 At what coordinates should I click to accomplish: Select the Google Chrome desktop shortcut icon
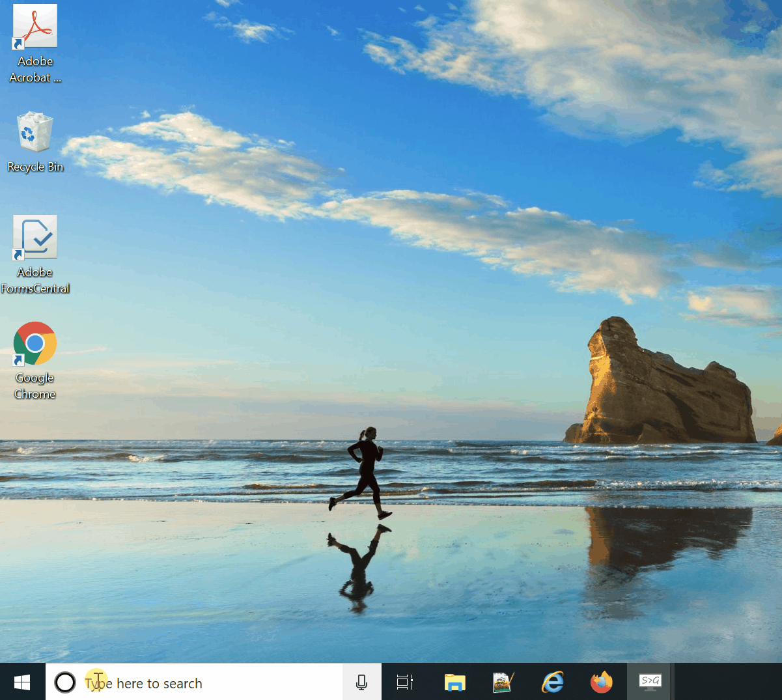[35, 343]
